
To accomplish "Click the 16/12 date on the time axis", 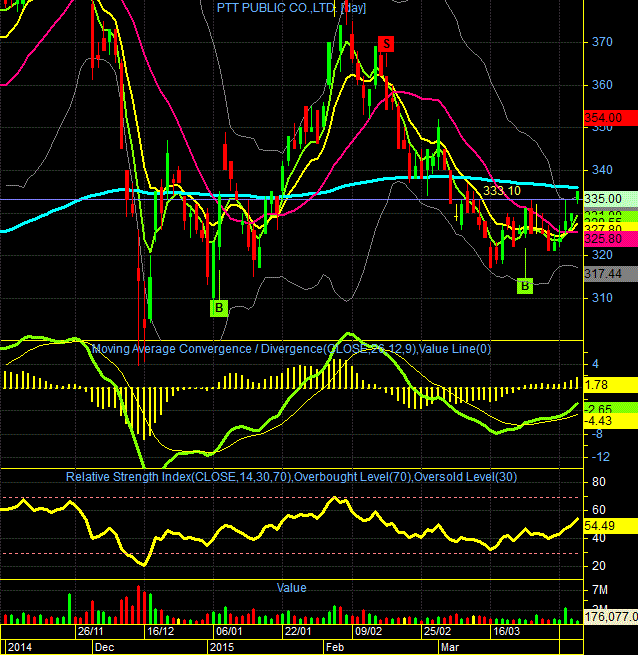I will tap(160, 631).
